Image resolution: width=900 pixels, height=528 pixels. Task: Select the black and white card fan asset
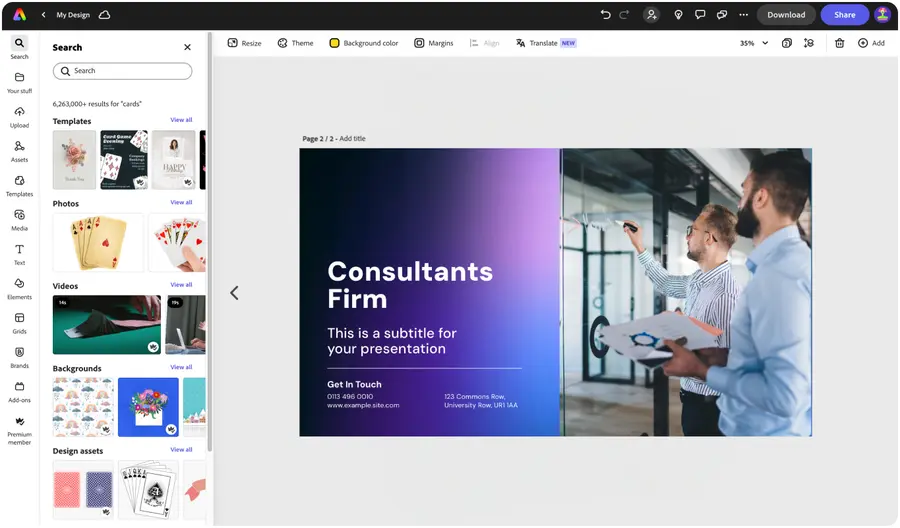point(149,490)
